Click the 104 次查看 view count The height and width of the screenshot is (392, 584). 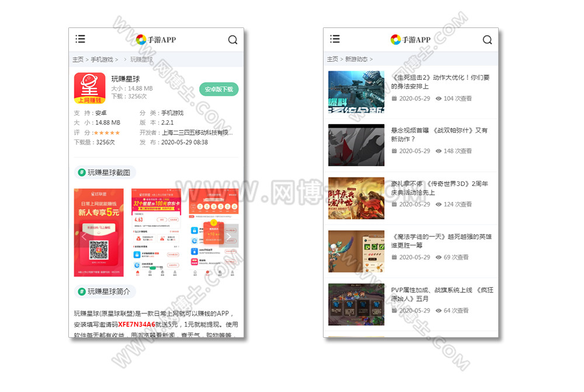(457, 99)
